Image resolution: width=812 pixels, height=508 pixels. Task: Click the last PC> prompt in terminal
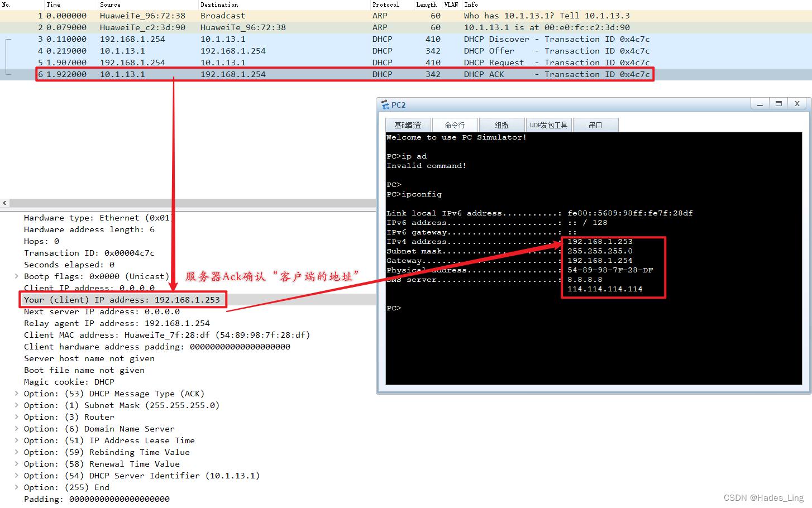[394, 308]
